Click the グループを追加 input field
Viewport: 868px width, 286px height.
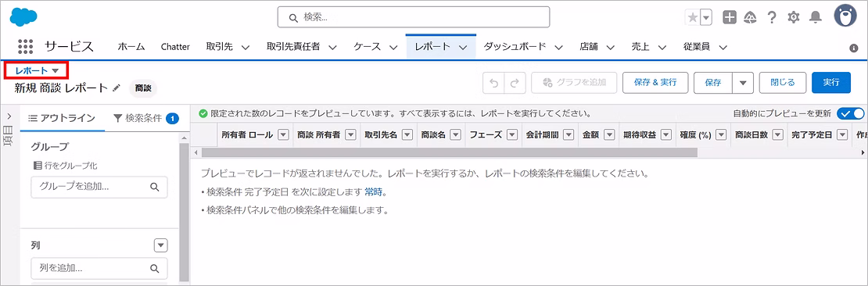[99, 187]
